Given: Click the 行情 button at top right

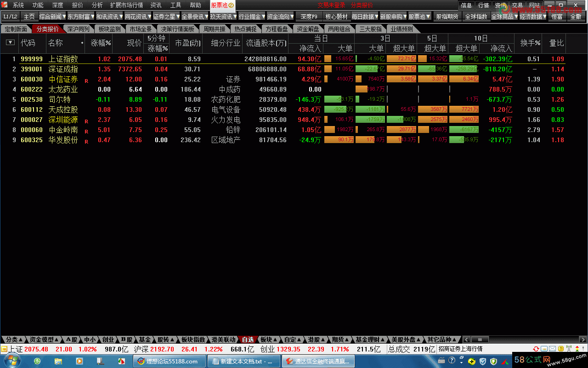Looking at the screenshot, I should click(x=483, y=5).
